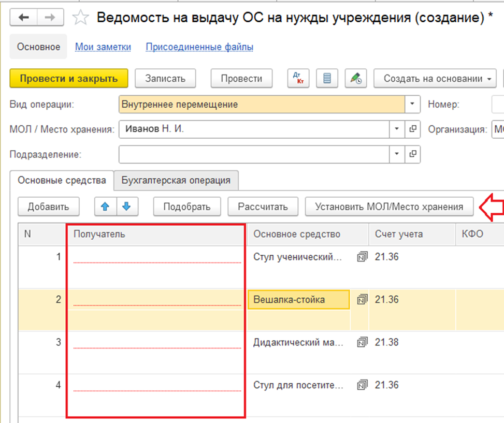This screenshot has height=423, width=504.
Task: Click row number 1 in the table
Action: pyautogui.click(x=59, y=257)
